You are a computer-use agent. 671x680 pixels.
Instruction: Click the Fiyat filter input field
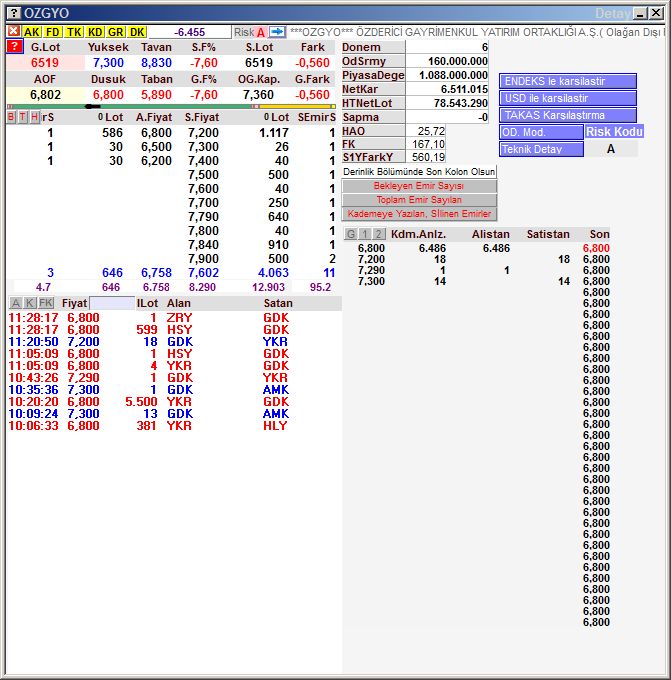click(x=112, y=303)
